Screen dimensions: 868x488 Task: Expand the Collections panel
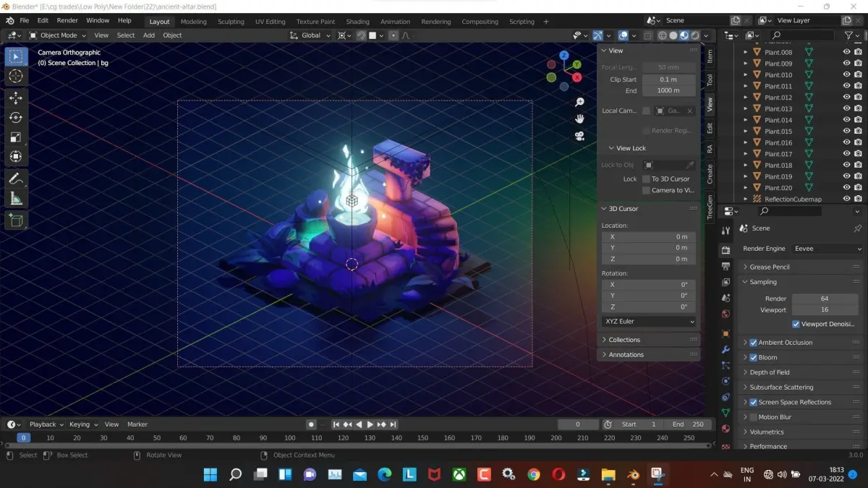pyautogui.click(x=649, y=340)
